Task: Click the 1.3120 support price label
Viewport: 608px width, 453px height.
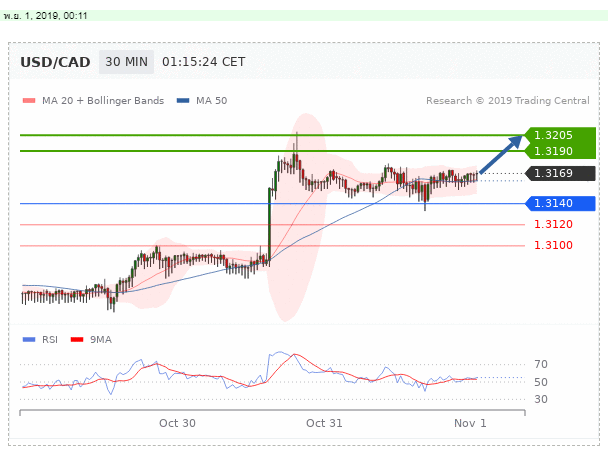Action: click(553, 224)
